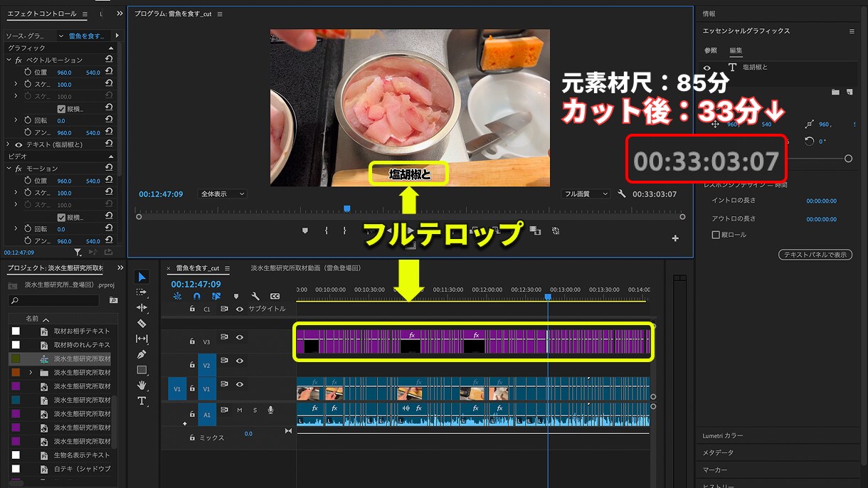Open the フル画質 playback resolution dropdown
The width and height of the screenshot is (868, 488).
pos(586,193)
